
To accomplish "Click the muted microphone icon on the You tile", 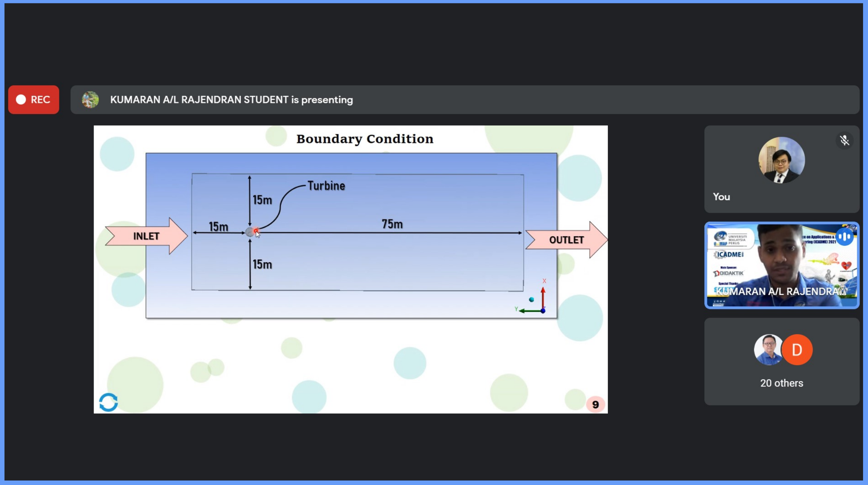I will point(845,140).
